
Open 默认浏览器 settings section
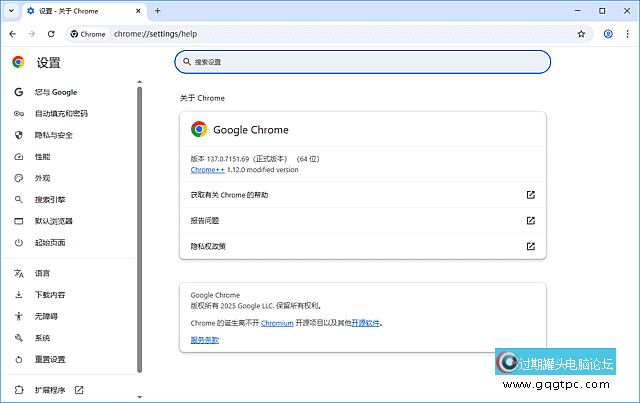[x=53, y=221]
